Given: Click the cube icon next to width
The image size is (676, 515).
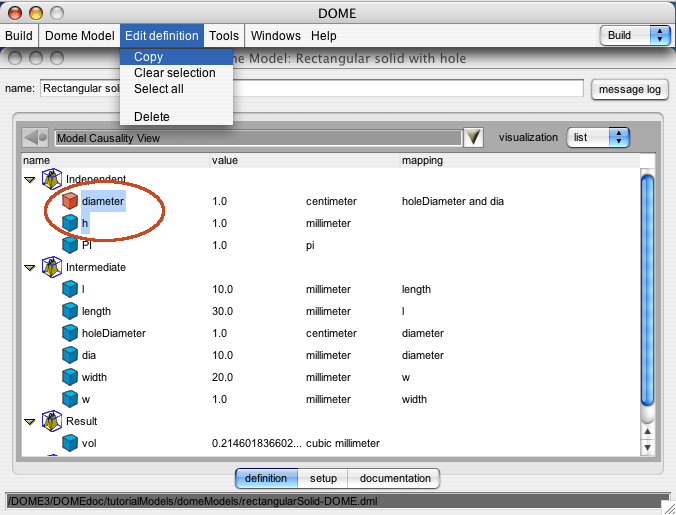Looking at the screenshot, I should pos(70,377).
